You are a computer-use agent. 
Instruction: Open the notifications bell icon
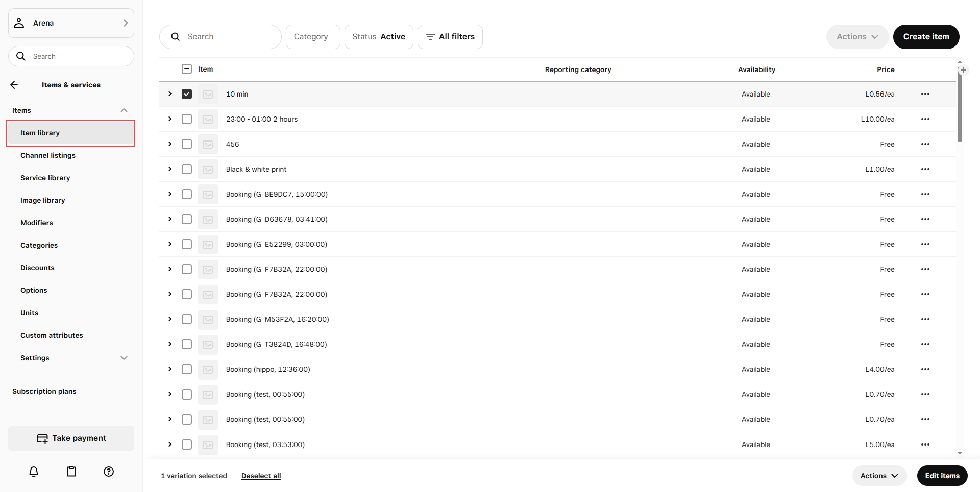click(x=34, y=472)
